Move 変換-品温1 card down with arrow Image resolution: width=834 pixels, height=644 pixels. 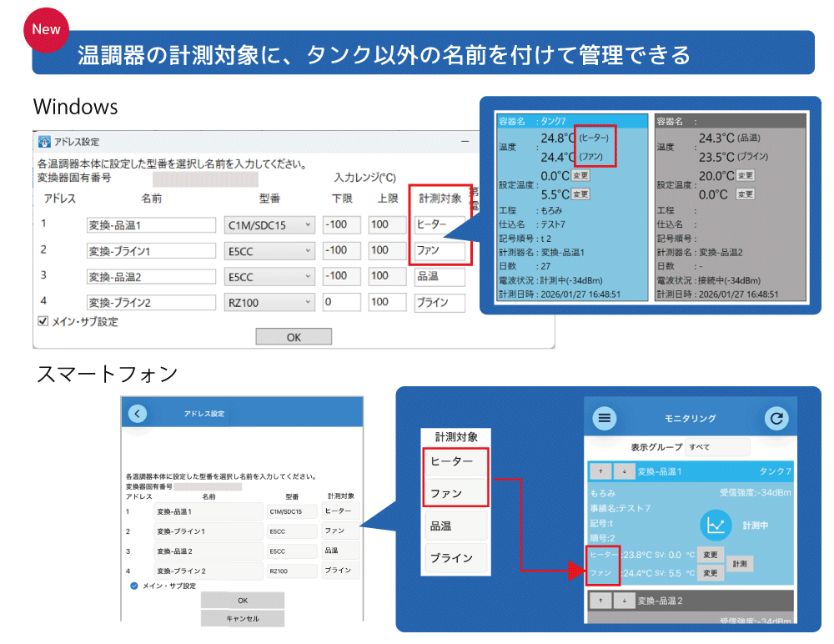(x=623, y=472)
